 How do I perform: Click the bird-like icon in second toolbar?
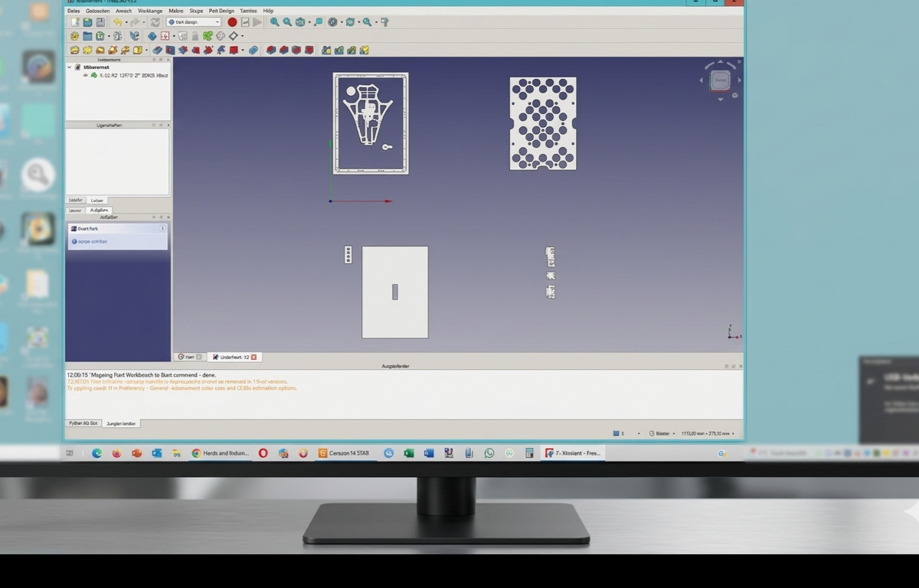[x=134, y=36]
